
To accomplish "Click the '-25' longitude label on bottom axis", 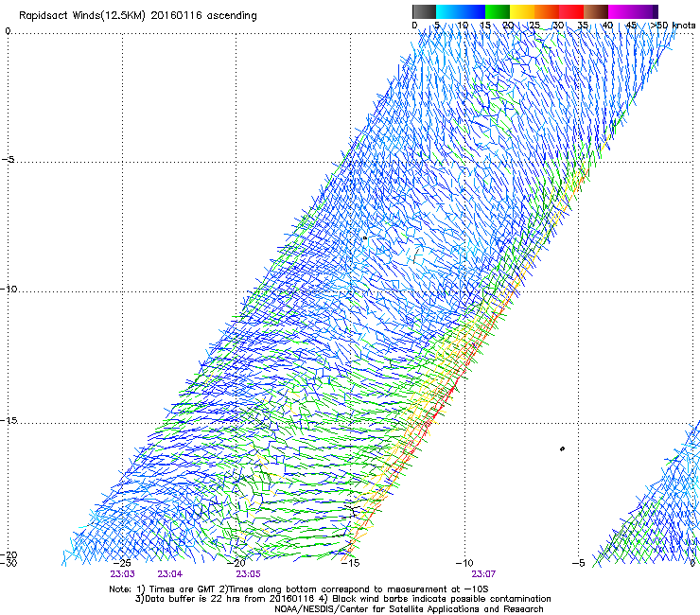I will (122, 563).
